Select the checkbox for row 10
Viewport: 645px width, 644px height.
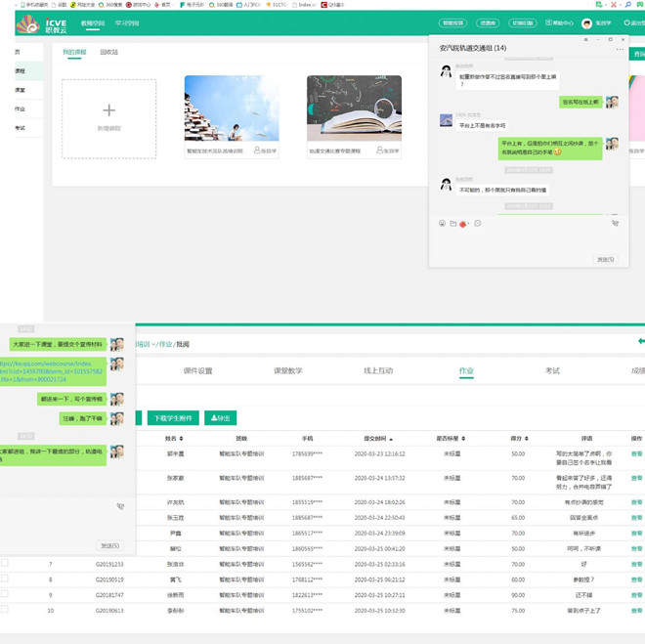pyautogui.click(x=5, y=609)
